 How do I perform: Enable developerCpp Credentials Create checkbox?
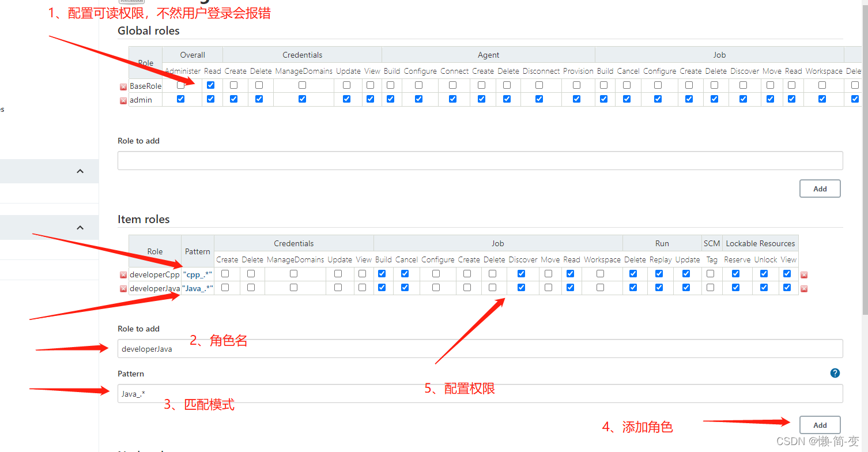click(225, 273)
